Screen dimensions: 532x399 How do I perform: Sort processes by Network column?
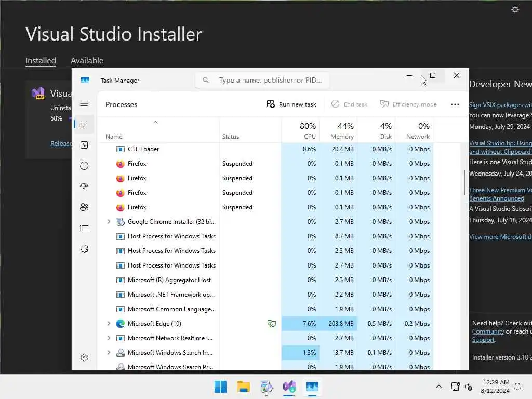414,130
